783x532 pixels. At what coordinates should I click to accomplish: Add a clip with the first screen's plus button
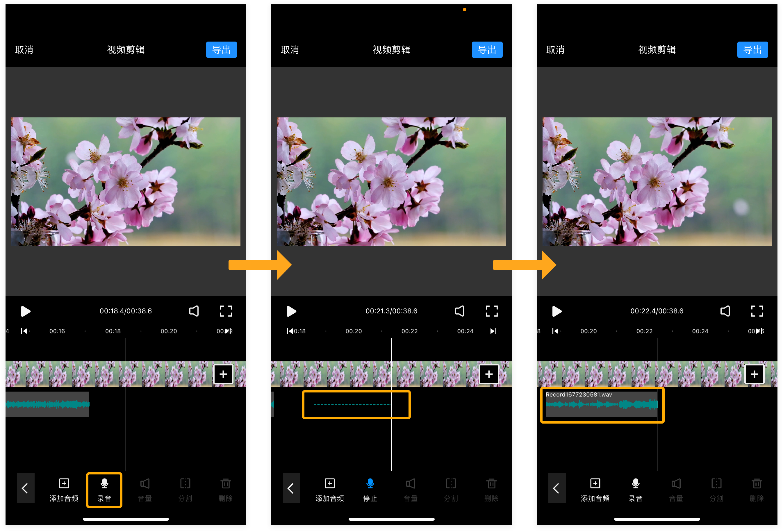pos(223,374)
